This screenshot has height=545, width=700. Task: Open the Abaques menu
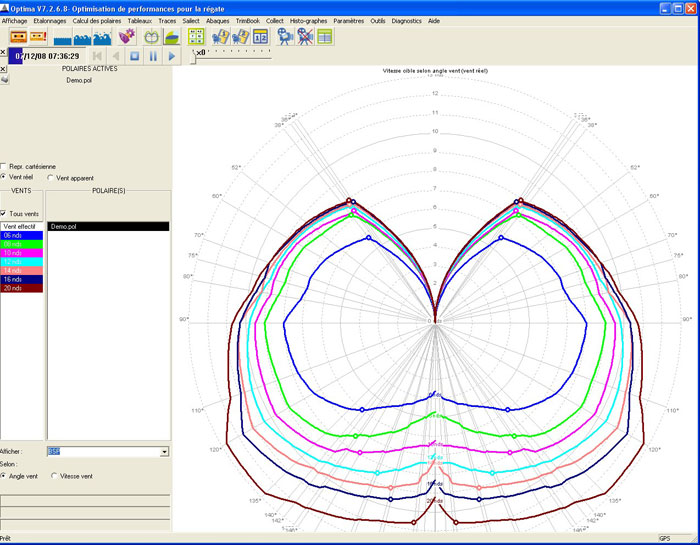point(217,21)
